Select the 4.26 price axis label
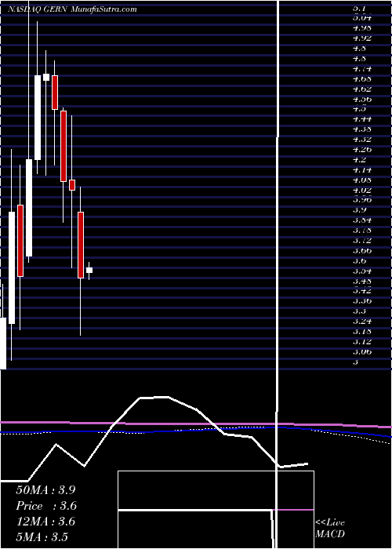392x549 pixels. coord(362,150)
